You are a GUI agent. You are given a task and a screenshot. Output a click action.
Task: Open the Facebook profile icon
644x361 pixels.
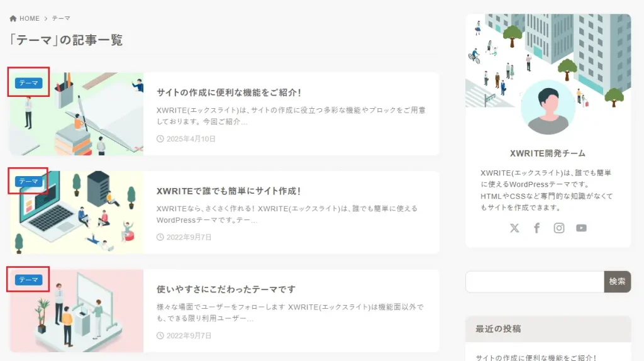click(x=537, y=228)
